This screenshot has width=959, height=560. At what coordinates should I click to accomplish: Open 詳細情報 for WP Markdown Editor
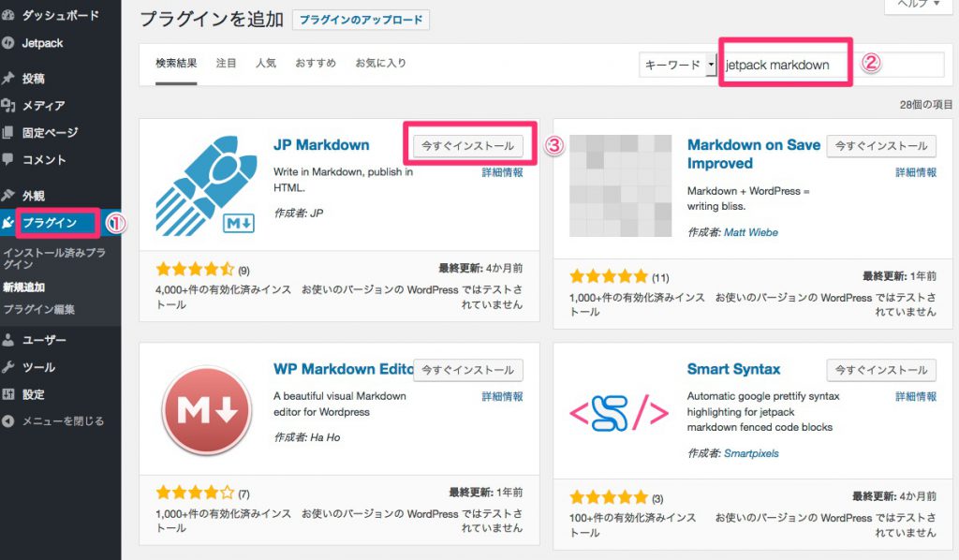pos(502,396)
